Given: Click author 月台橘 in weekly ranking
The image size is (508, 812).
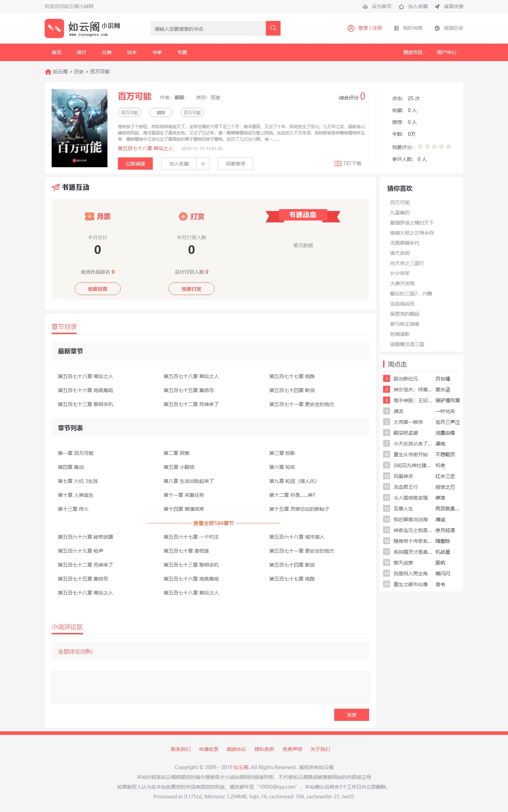Looking at the screenshot, I should pyautogui.click(x=443, y=379).
